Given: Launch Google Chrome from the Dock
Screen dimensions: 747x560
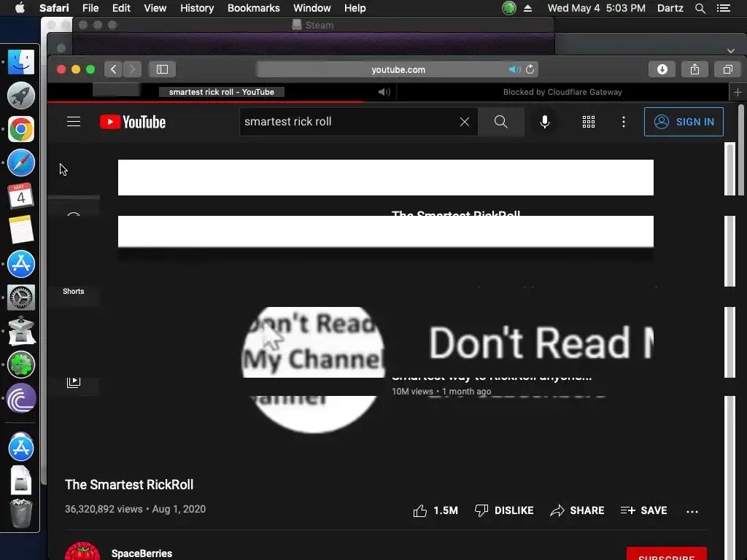Looking at the screenshot, I should 21,129.
